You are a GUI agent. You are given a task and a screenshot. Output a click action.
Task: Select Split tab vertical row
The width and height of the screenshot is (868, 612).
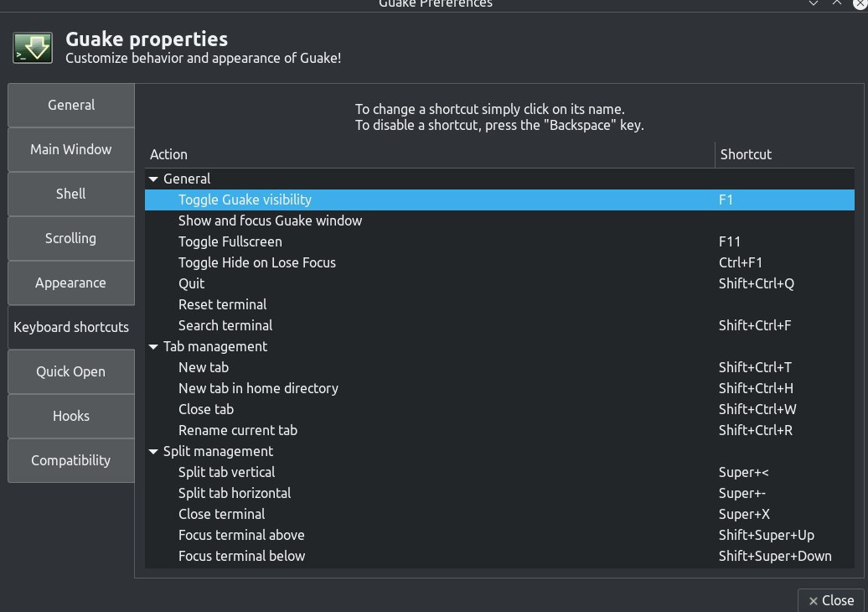point(226,472)
